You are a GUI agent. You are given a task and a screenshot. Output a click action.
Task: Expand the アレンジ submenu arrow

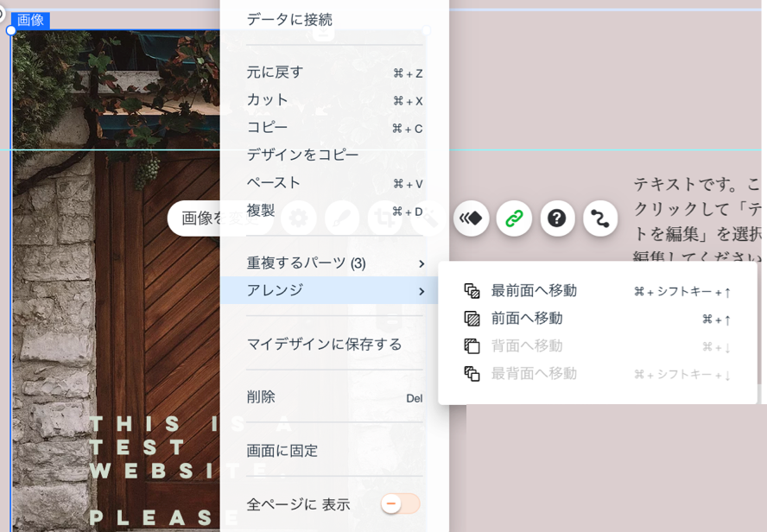421,291
